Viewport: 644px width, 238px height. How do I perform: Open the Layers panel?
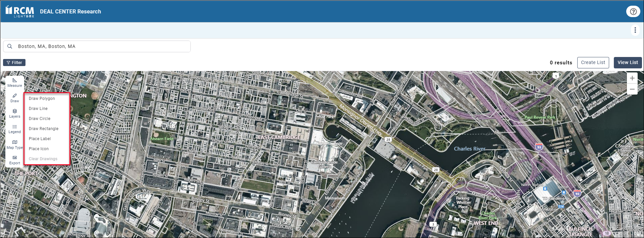[15, 113]
